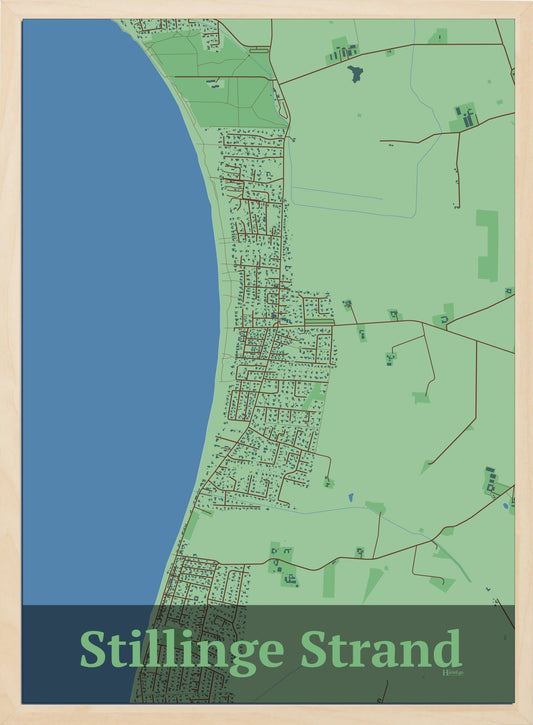Click the farm cluster along the southern road
Viewport: 533px width, 725px height.
click(283, 565)
